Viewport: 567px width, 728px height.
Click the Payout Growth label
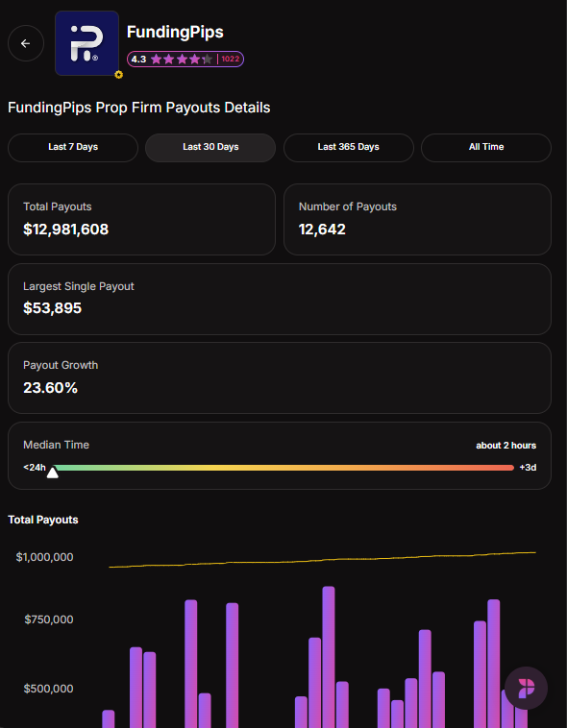pyautogui.click(x=61, y=365)
